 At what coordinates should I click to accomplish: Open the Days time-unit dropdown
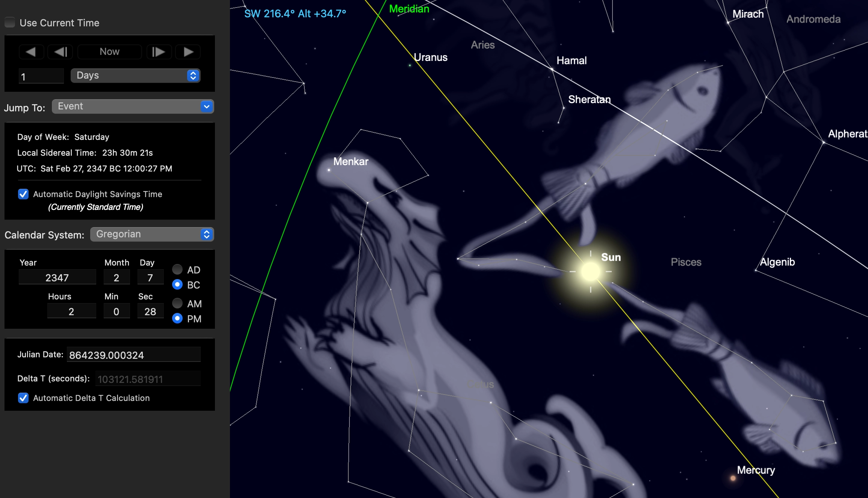tap(135, 76)
